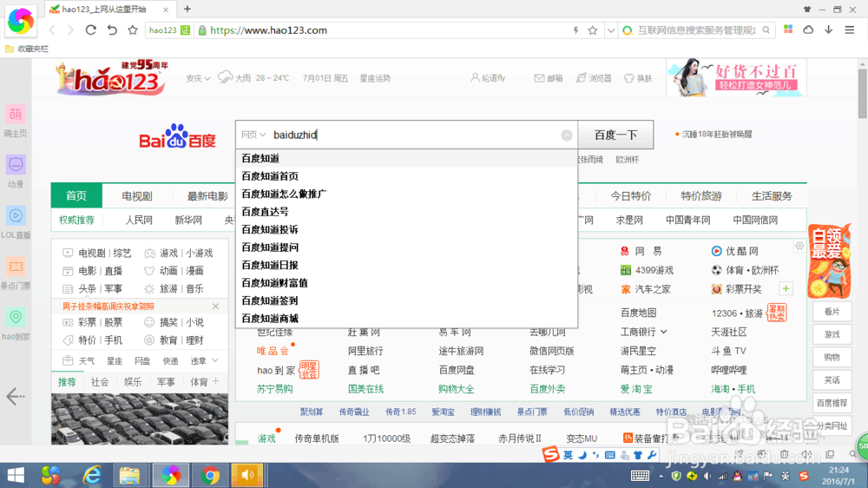Expand the address bar history dropdown
Screen dimensions: 868x488
click(610, 30)
